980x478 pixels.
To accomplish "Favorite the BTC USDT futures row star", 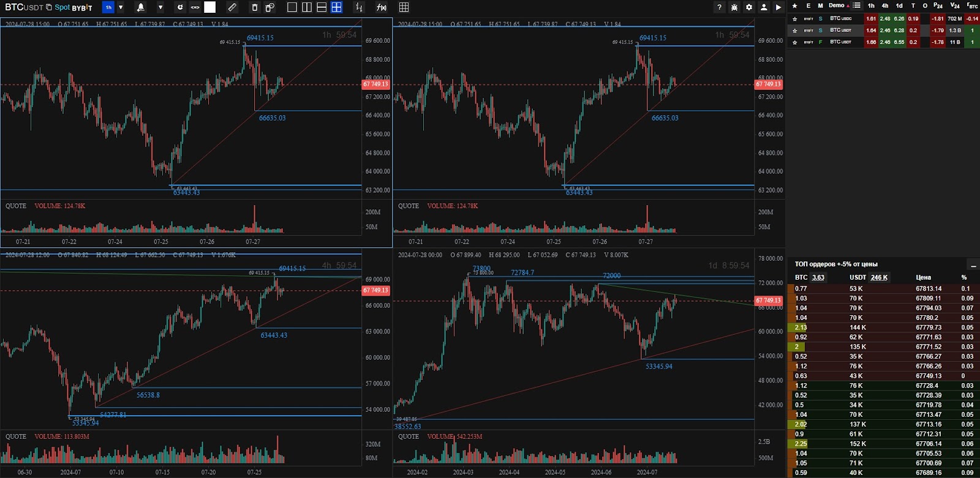I will click(795, 42).
